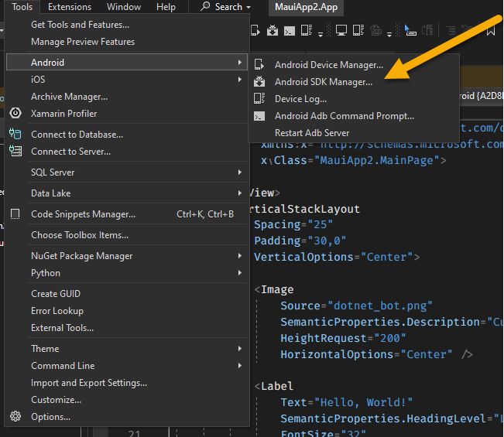Open NuGet Package Manager submenu
The image size is (504, 437).
pos(127,255)
